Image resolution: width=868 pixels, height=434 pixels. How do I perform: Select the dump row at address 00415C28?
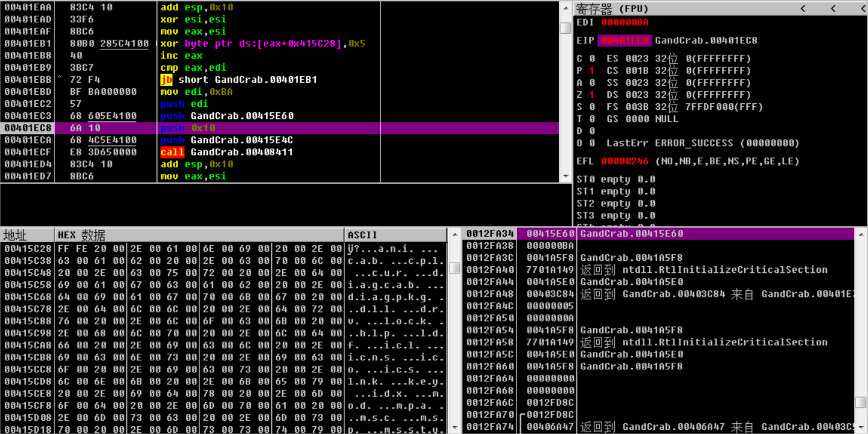[x=224, y=249]
